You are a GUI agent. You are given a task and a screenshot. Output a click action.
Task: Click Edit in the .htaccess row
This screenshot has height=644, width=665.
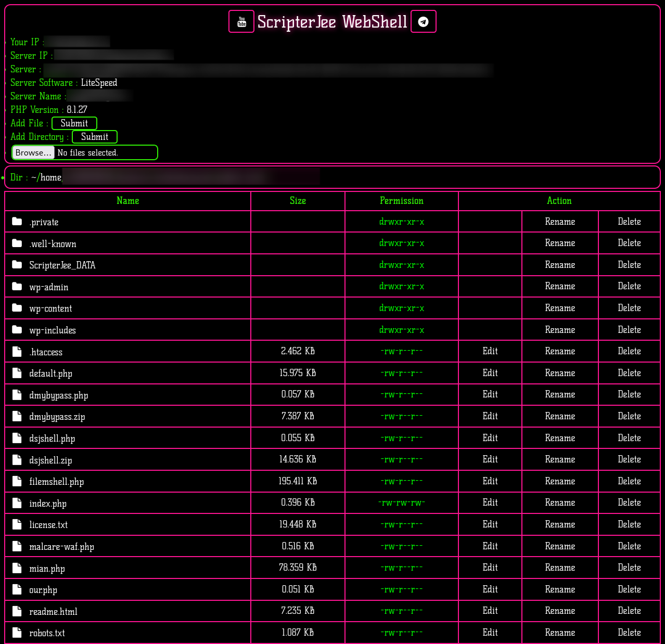click(x=490, y=351)
